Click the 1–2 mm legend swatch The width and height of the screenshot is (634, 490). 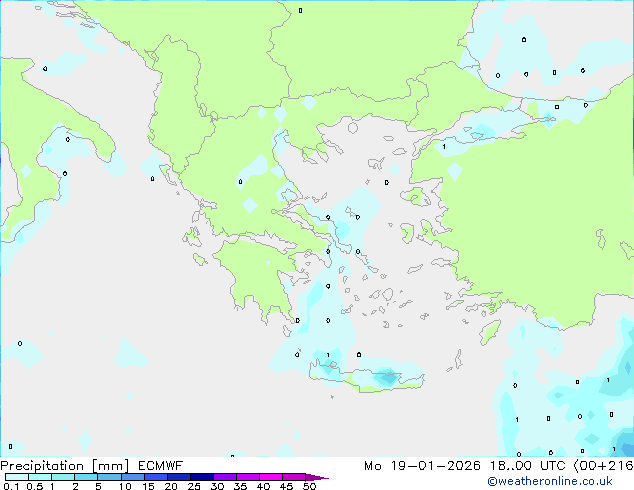coord(63,477)
